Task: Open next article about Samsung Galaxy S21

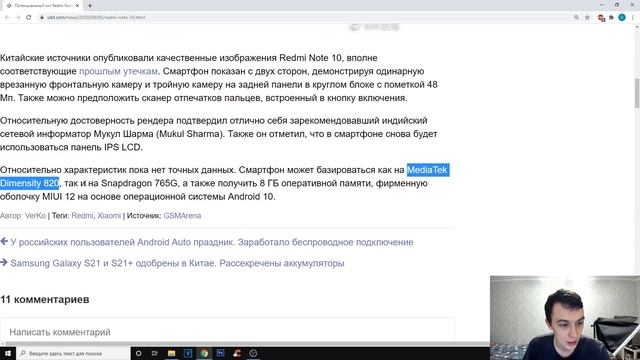Action: click(x=177, y=263)
